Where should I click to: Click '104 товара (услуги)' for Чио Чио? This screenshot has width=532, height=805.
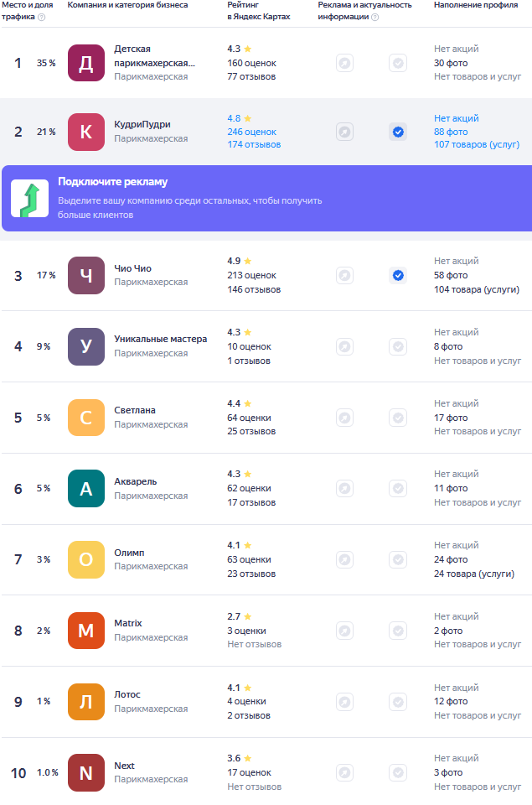point(477,289)
